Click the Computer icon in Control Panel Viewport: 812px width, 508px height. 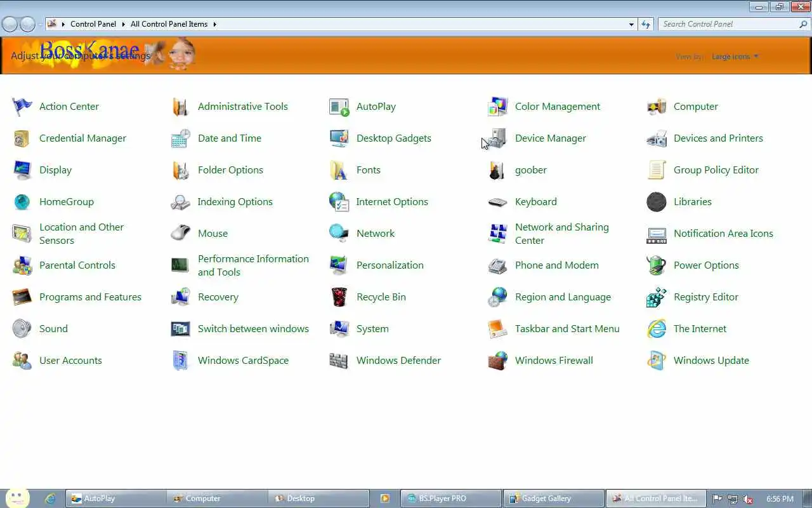click(x=657, y=107)
